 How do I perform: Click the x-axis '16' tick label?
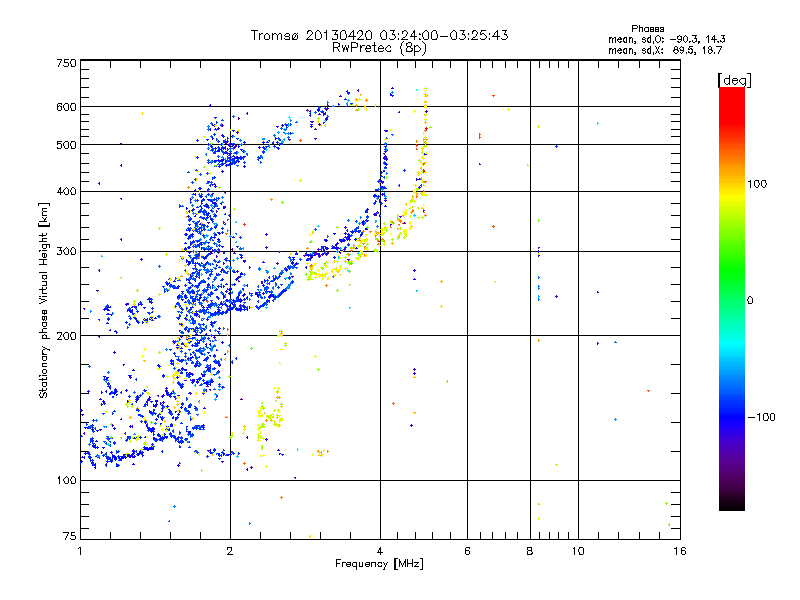pyautogui.click(x=680, y=551)
